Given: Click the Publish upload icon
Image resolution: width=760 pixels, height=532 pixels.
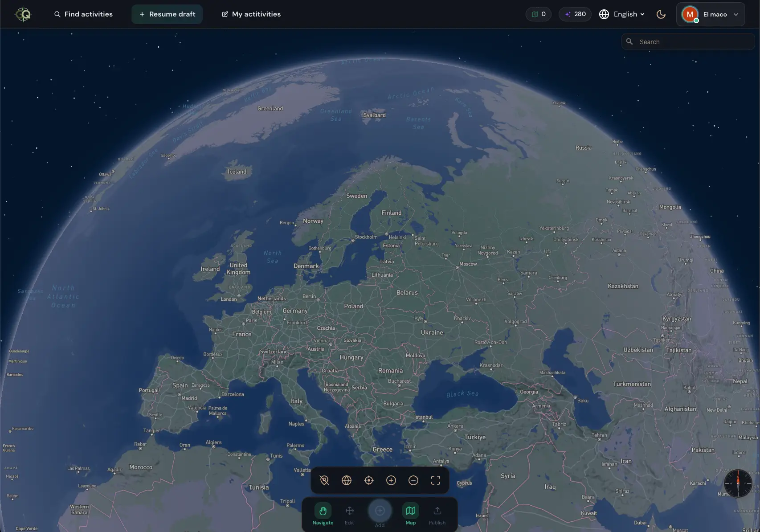Looking at the screenshot, I should pyautogui.click(x=437, y=514).
